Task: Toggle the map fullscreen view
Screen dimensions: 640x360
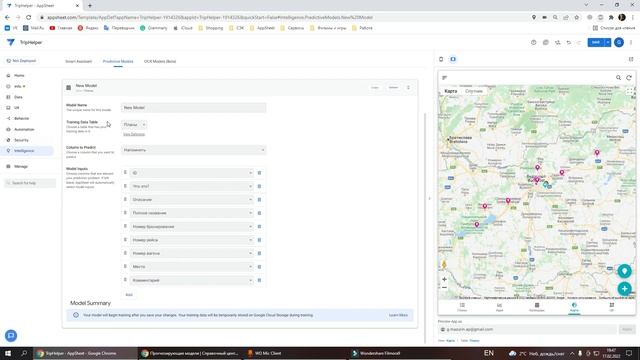Action: (x=629, y=91)
